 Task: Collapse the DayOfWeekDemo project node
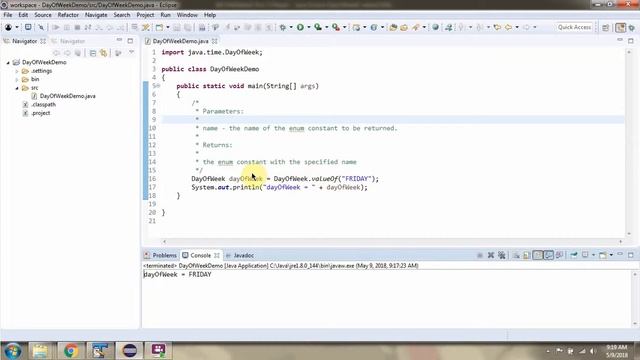click(8, 62)
